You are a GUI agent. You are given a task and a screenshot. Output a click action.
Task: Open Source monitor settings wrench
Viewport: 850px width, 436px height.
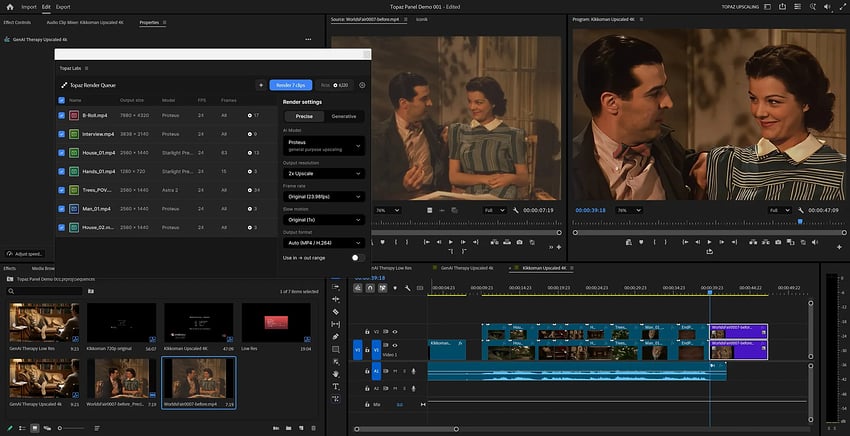516,210
